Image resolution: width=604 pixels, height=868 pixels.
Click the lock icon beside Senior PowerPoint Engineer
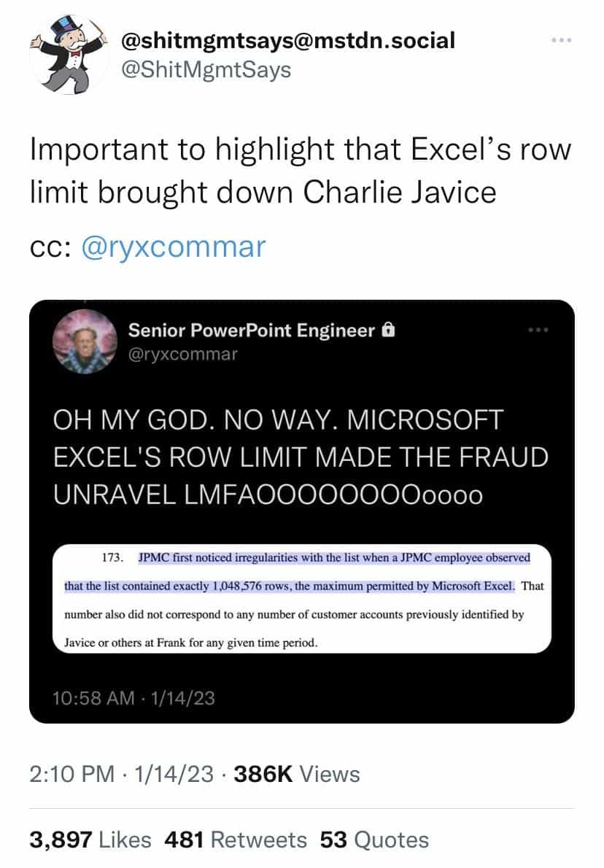pos(388,330)
